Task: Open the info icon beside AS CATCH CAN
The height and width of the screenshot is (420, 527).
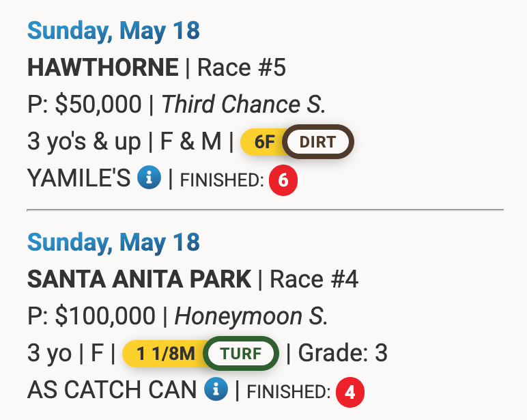Action: coord(216,390)
